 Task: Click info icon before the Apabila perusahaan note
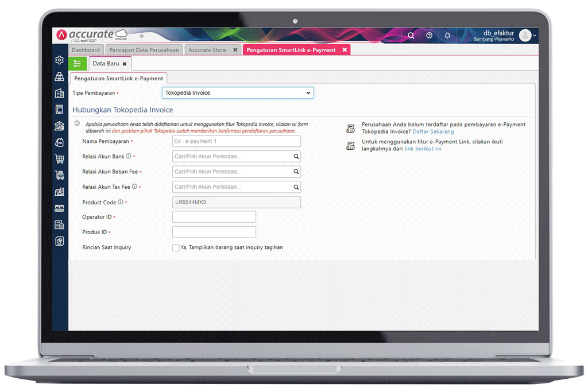click(77, 123)
